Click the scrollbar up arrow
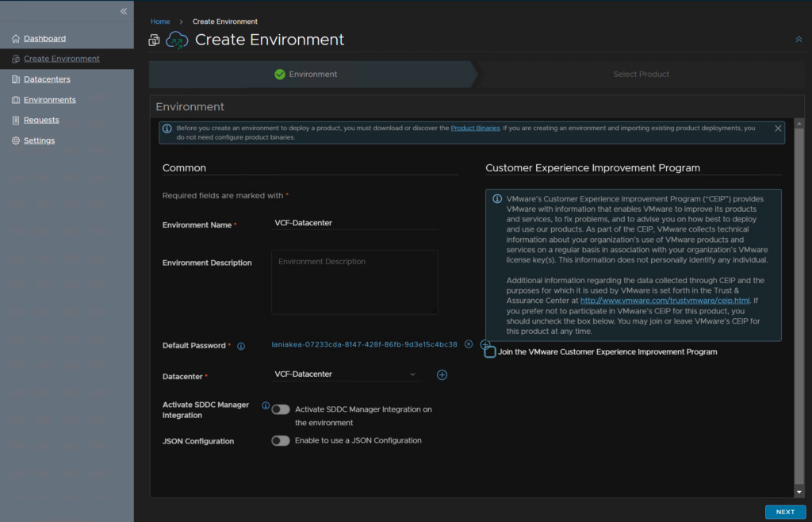The width and height of the screenshot is (812, 522). tap(799, 123)
